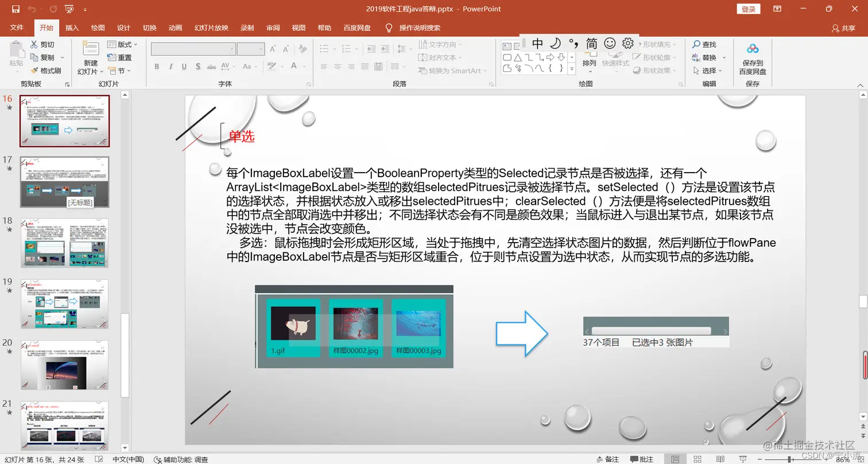The image size is (868, 464).
Task: Start slideshow from beginning icon in title bar
Action: [x=69, y=9]
